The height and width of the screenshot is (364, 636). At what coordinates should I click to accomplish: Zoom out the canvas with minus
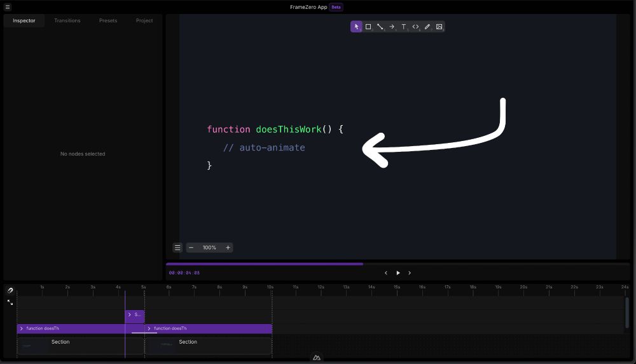click(191, 248)
